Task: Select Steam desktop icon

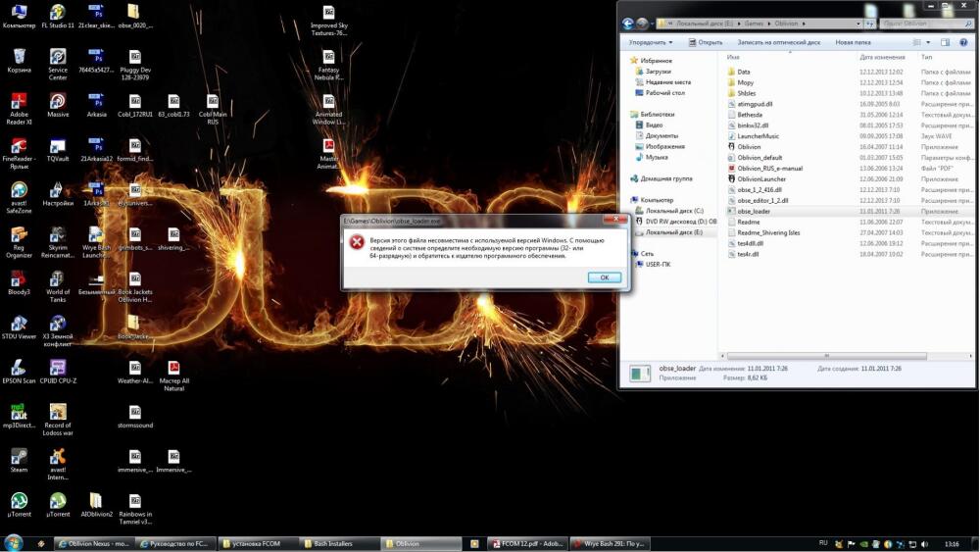Action: [19, 461]
